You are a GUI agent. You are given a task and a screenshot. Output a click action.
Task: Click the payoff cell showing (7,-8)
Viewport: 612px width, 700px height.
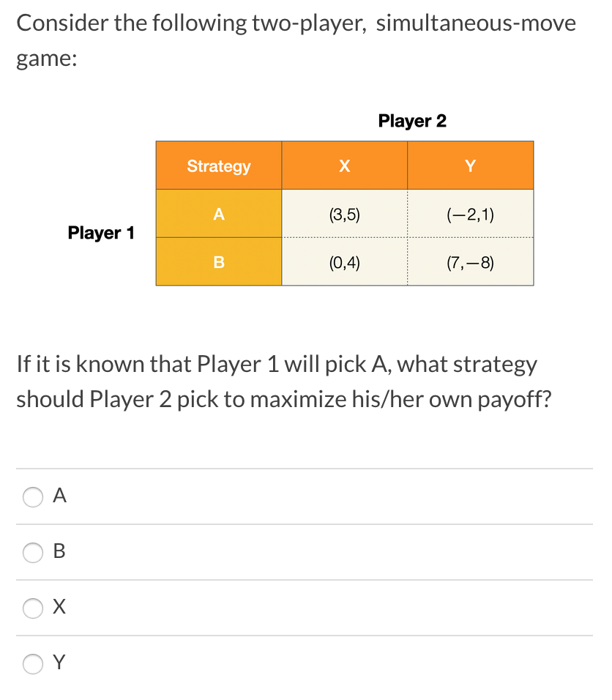coord(471,262)
